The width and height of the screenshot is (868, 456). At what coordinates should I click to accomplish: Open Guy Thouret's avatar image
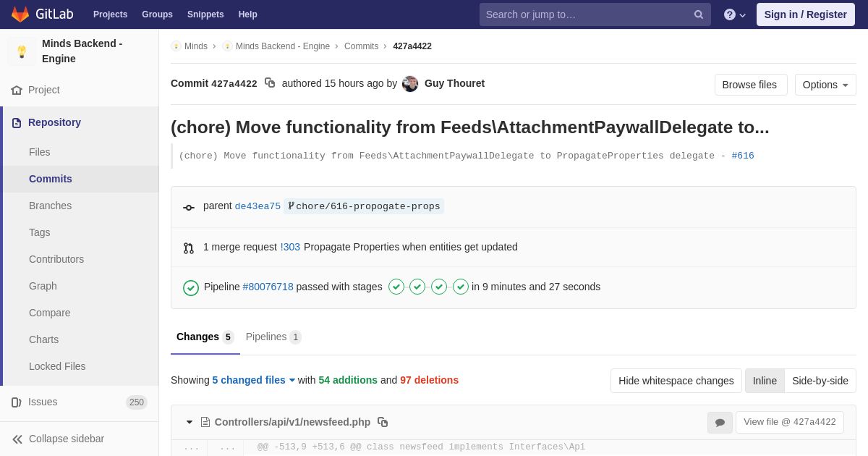point(410,84)
